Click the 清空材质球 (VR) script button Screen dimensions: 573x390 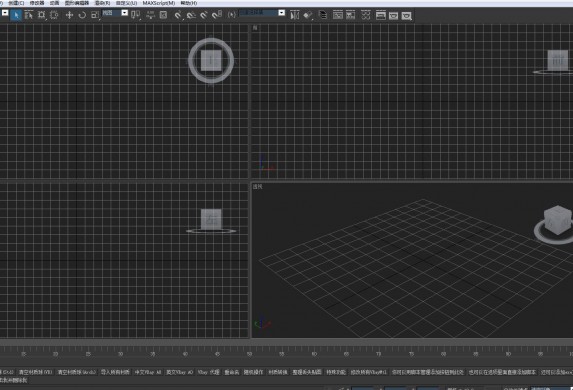click(x=35, y=372)
